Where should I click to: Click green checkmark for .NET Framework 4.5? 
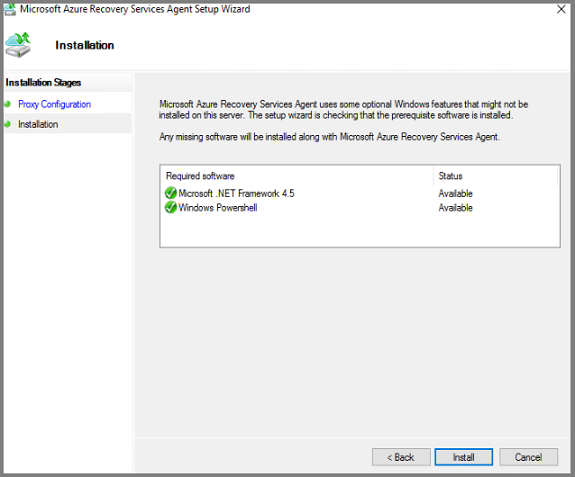[171, 193]
